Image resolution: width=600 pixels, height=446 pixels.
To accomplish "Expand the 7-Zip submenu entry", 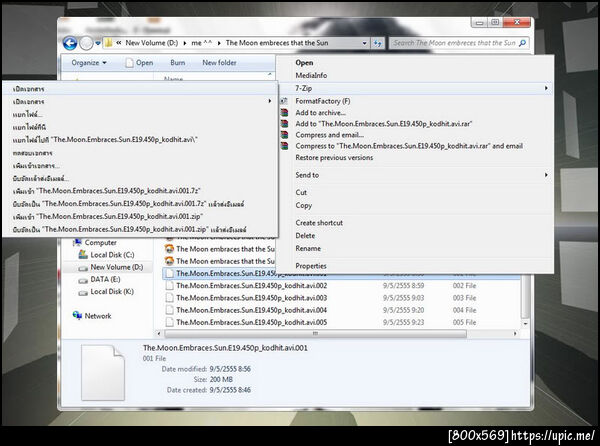I will pyautogui.click(x=414, y=88).
